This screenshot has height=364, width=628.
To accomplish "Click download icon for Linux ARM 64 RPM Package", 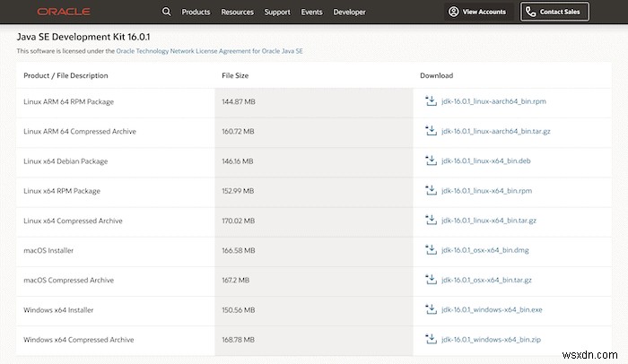I will pyautogui.click(x=431, y=101).
